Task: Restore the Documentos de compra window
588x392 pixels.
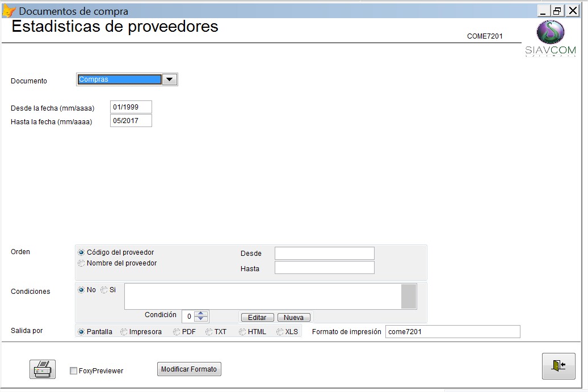Action: [557, 11]
